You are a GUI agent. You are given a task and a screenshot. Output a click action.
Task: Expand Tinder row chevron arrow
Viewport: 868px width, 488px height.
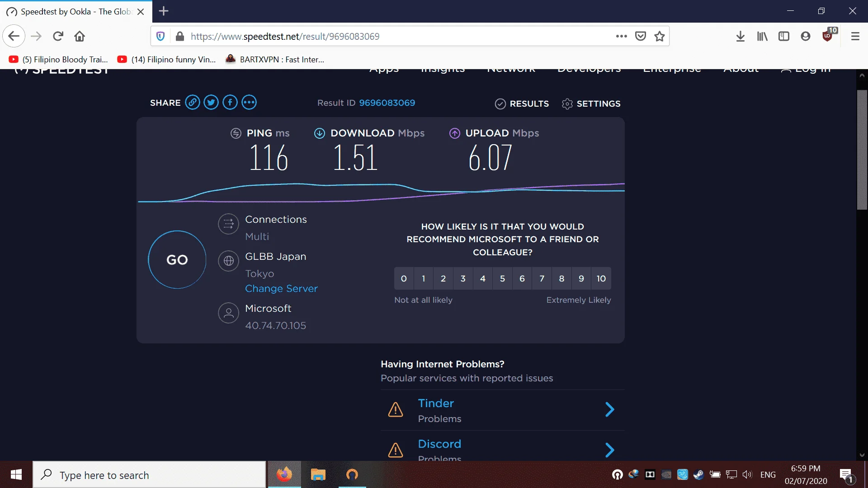(610, 409)
